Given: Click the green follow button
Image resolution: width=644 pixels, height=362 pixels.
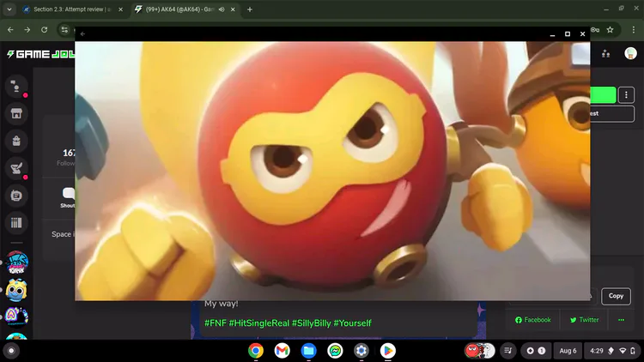Looking at the screenshot, I should click(x=603, y=95).
